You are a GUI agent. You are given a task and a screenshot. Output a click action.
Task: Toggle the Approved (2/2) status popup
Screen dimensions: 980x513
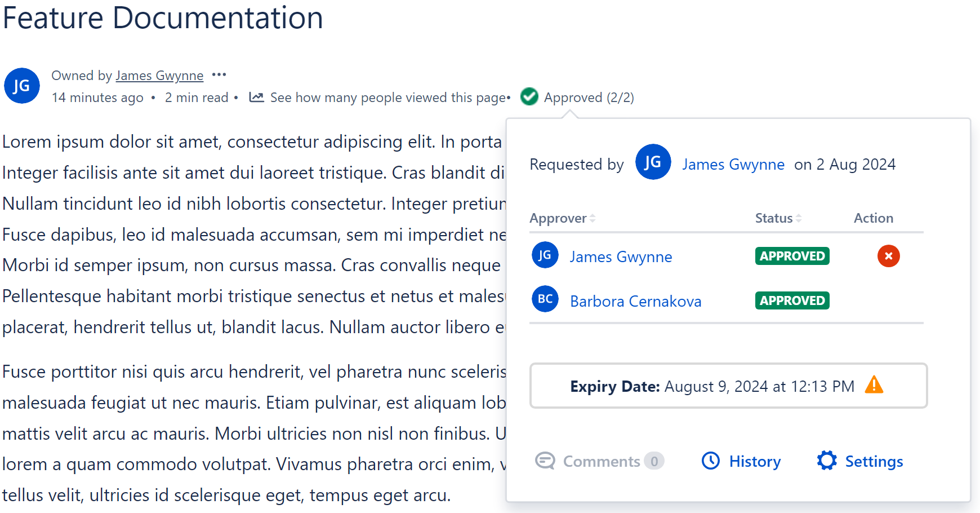589,98
